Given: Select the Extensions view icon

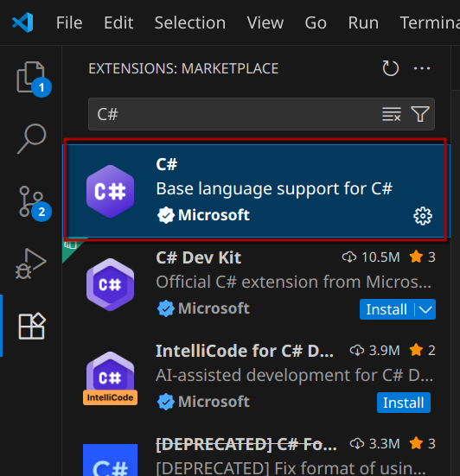Looking at the screenshot, I should click(x=32, y=326).
